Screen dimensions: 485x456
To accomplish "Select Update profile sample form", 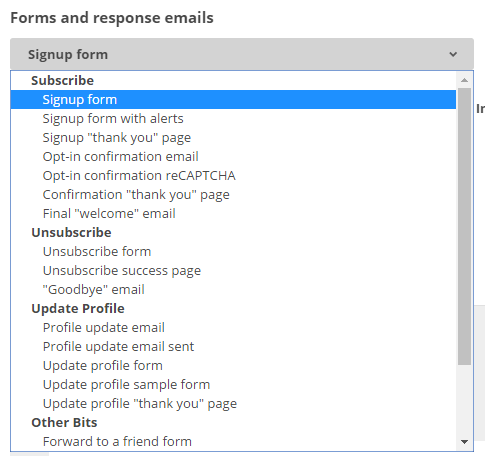I will pyautogui.click(x=233, y=384).
